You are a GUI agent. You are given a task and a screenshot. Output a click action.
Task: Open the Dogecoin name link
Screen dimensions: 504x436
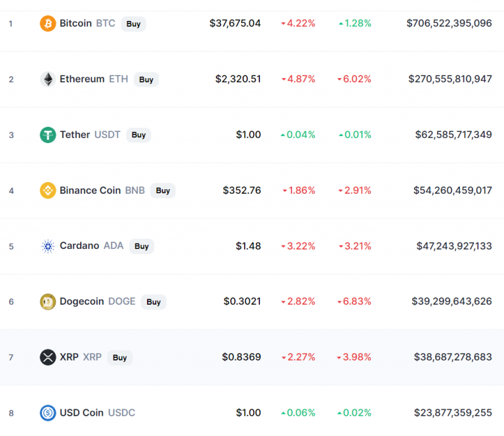tap(82, 301)
